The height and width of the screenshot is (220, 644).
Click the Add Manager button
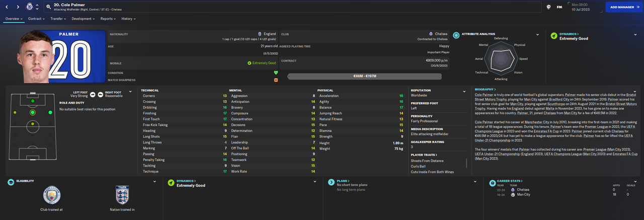click(624, 7)
